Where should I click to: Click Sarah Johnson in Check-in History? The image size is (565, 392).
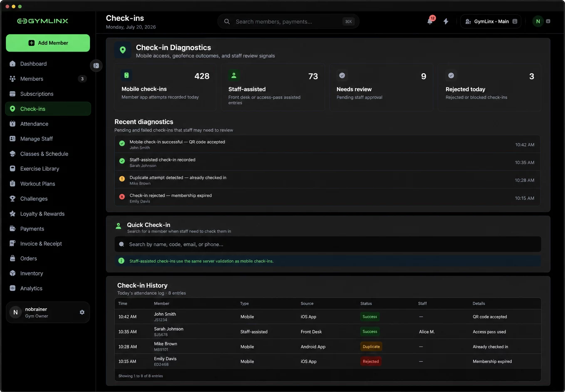(x=169, y=329)
